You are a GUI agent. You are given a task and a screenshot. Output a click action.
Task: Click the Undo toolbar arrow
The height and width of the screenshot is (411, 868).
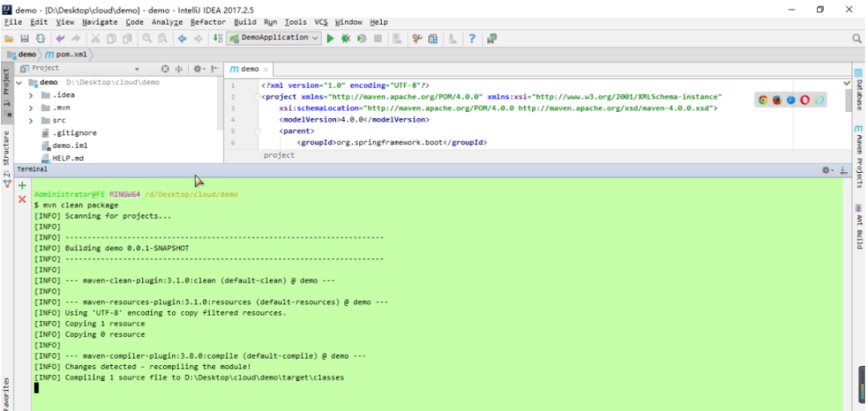point(60,39)
